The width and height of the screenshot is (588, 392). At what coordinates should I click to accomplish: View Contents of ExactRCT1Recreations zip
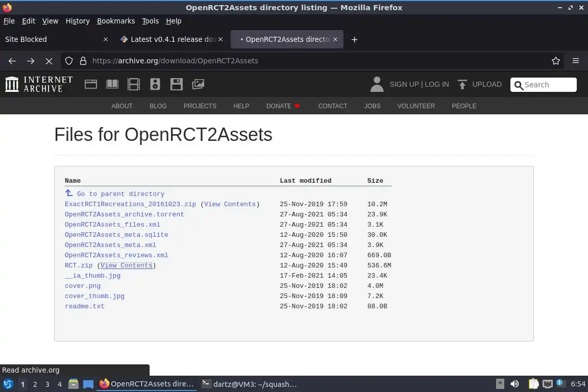pyautogui.click(x=230, y=204)
